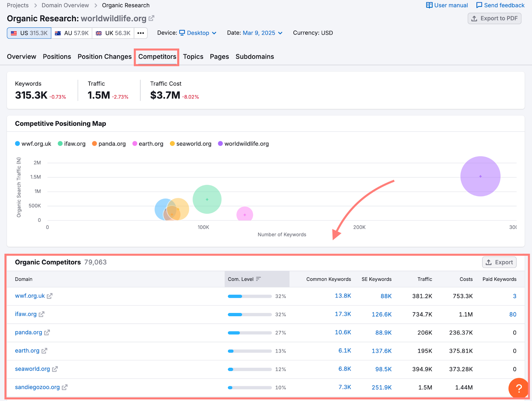Open the Domain Overview breadcrumb link
This screenshot has height=401, width=532.
[x=65, y=5]
